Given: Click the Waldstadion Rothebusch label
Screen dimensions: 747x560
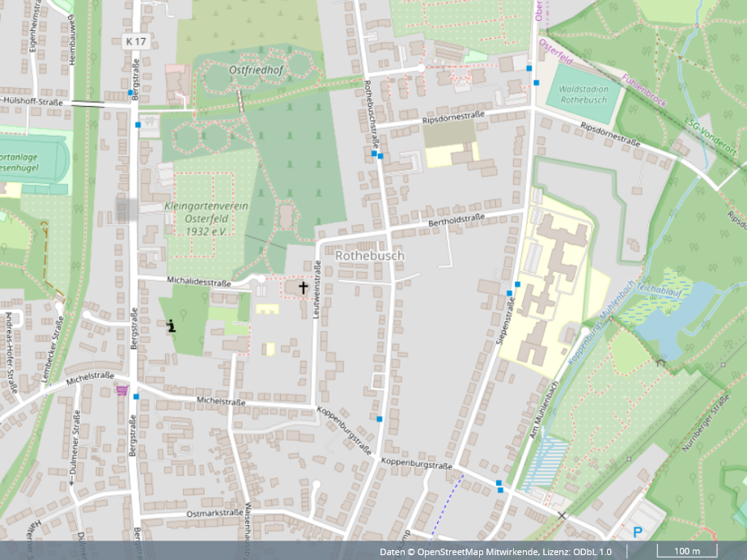Looking at the screenshot, I should [584, 95].
